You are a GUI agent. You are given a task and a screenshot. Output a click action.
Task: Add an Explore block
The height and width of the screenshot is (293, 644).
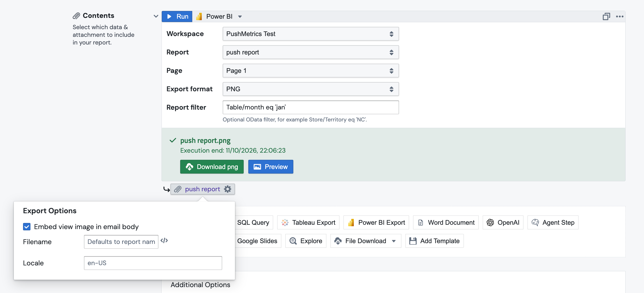tap(306, 241)
